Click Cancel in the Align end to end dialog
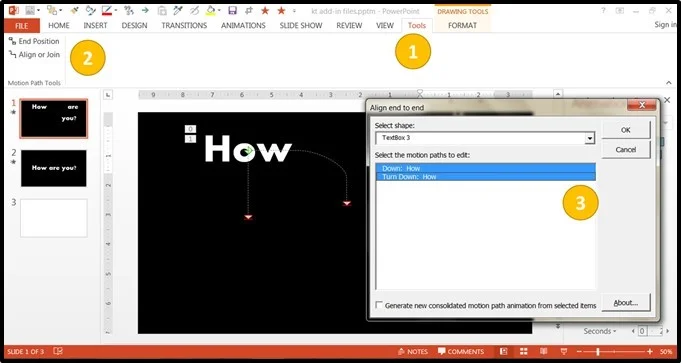The image size is (681, 363). pos(626,149)
